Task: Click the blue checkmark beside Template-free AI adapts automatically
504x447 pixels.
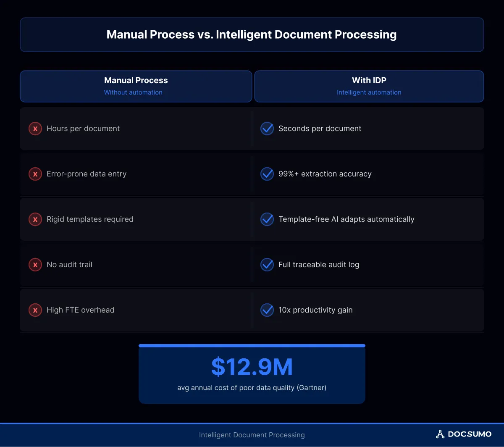Action: (x=267, y=219)
